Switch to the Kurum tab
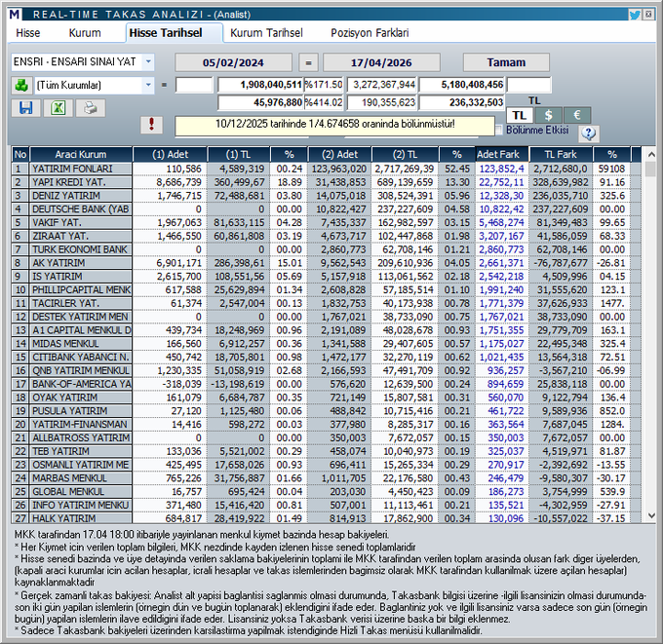Image resolution: width=663 pixels, height=644 pixels. 85,33
